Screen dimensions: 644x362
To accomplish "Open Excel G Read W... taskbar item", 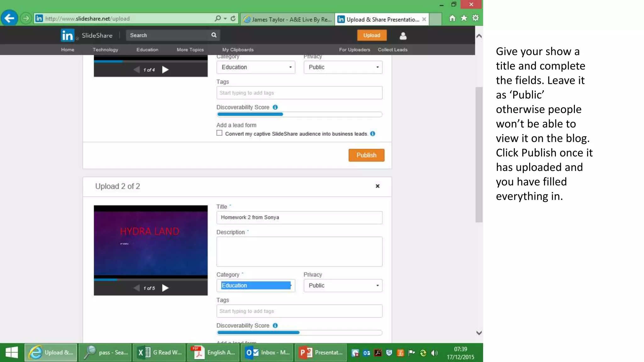I will pyautogui.click(x=159, y=352).
